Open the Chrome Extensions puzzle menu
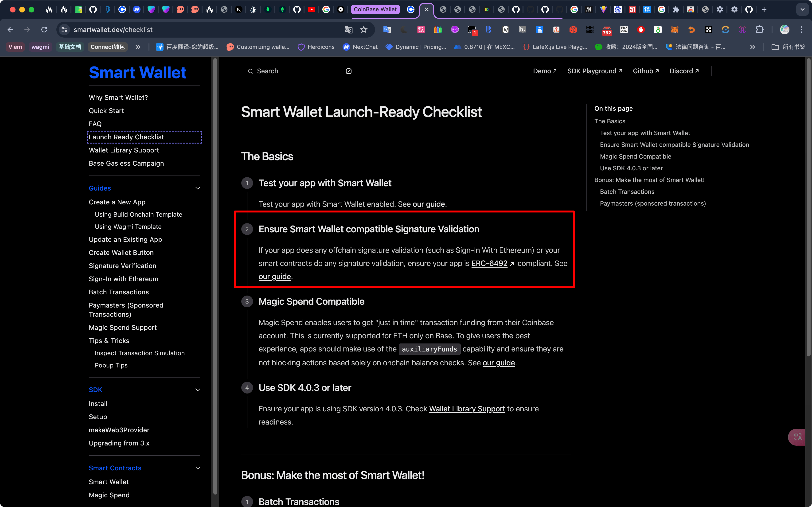The width and height of the screenshot is (812, 507). tap(759, 30)
